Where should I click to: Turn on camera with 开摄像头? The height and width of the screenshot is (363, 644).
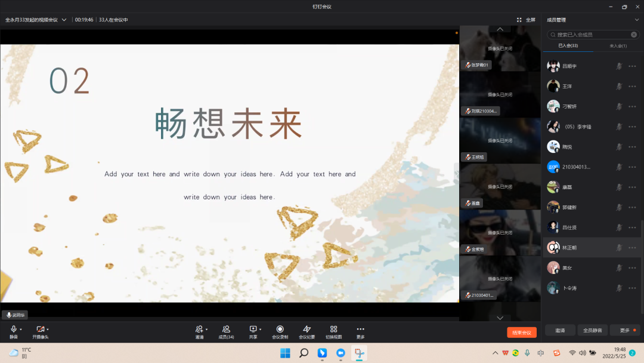pyautogui.click(x=40, y=330)
